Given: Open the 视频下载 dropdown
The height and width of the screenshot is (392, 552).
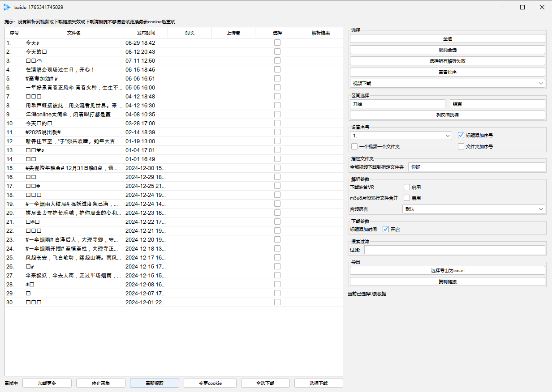Looking at the screenshot, I should click(x=447, y=83).
